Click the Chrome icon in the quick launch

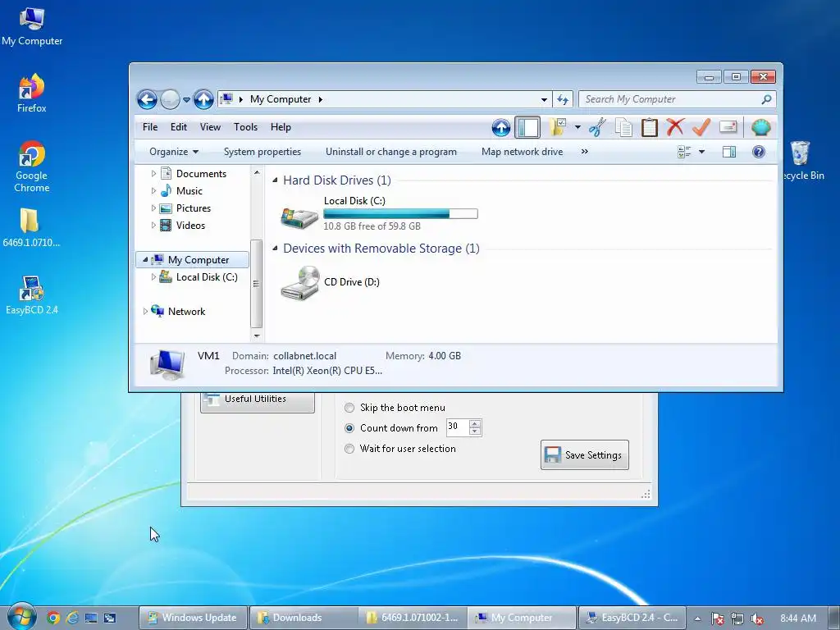53,618
